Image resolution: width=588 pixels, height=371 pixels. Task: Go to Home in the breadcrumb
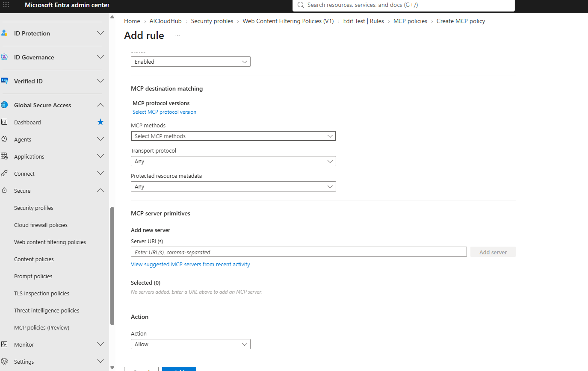[132, 21]
